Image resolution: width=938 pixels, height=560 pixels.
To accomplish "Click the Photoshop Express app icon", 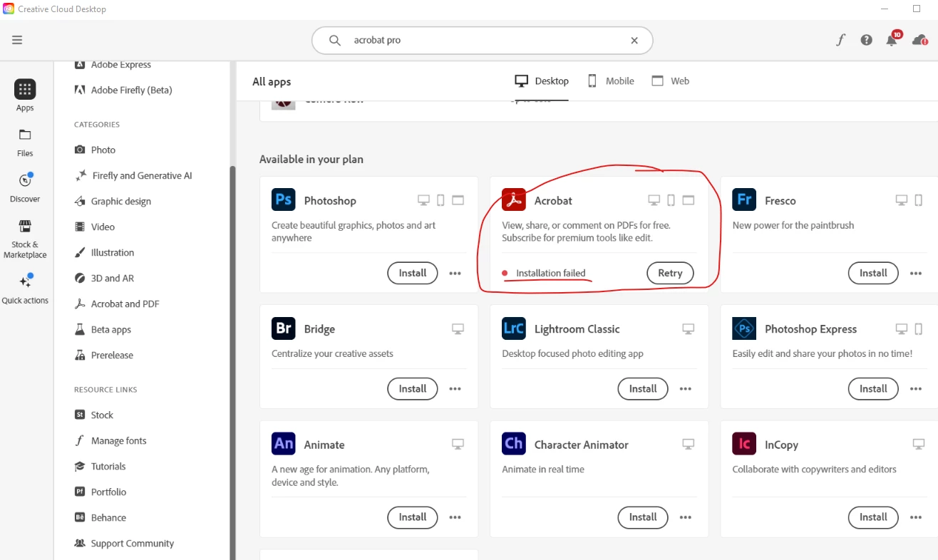I will [x=744, y=328].
